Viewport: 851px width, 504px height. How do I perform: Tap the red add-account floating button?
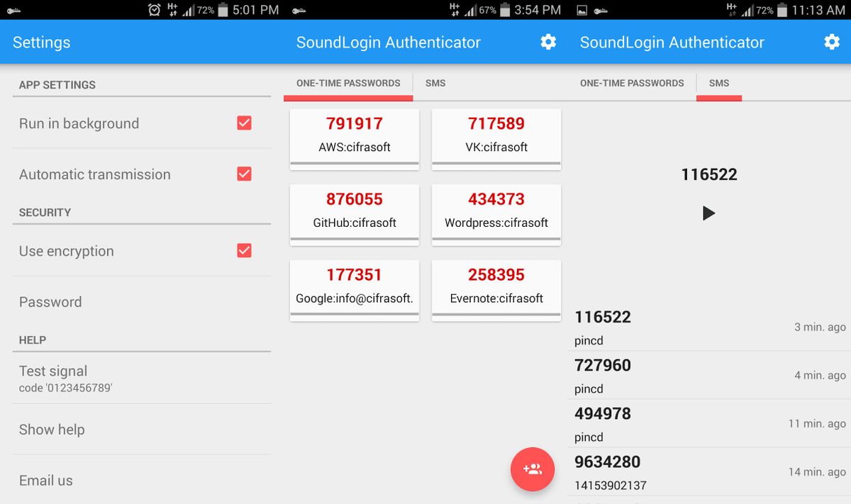[532, 469]
